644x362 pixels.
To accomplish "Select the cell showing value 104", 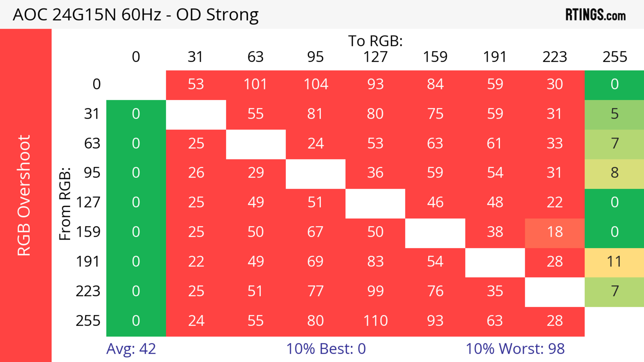I will click(x=315, y=84).
